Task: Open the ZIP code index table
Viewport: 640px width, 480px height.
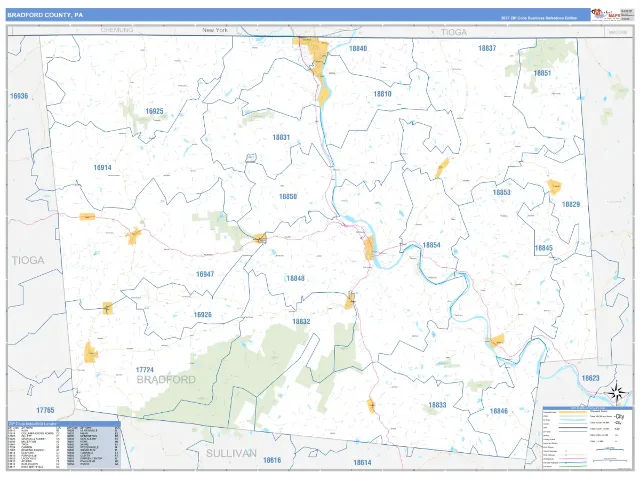Action: [x=64, y=445]
